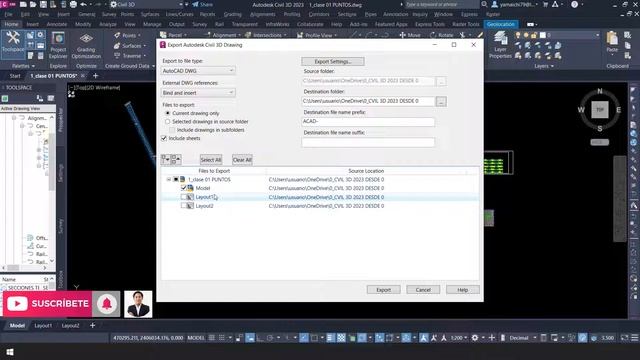Screen dimensions: 640x360
Task: Click the Cancel button in dialog
Action: [423, 290]
